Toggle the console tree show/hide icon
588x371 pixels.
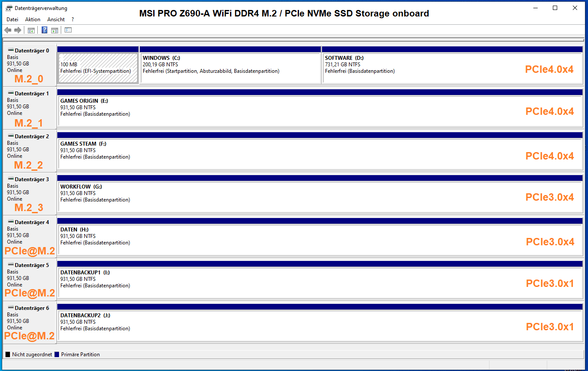point(31,30)
